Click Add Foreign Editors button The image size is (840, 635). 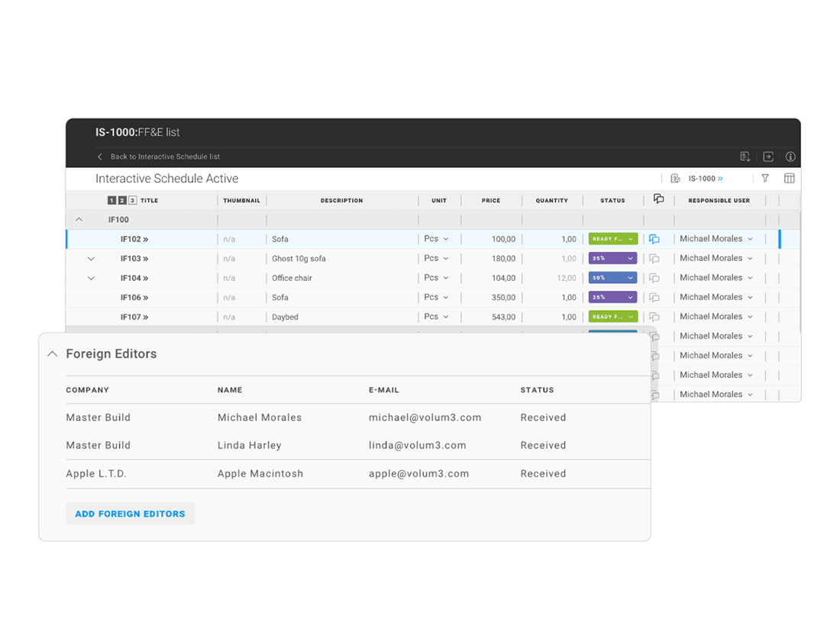tap(130, 514)
